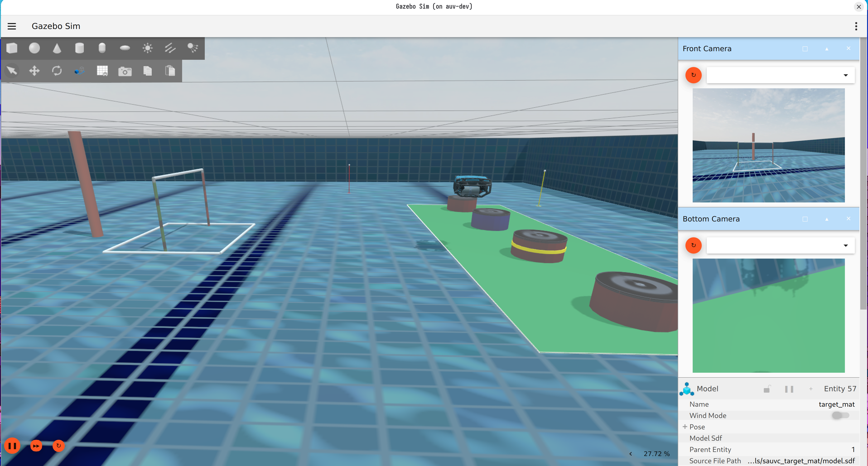Open the grid configuration tool
Image resolution: width=868 pixels, height=466 pixels.
[x=102, y=71]
